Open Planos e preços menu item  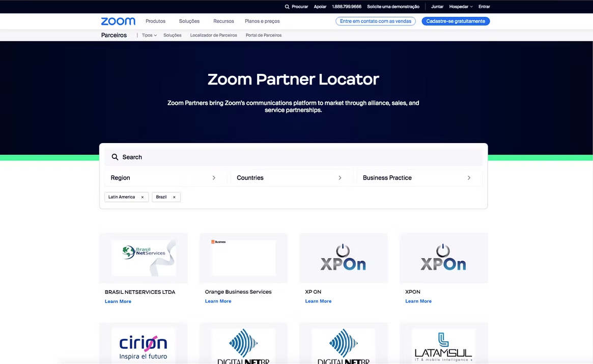coord(262,21)
